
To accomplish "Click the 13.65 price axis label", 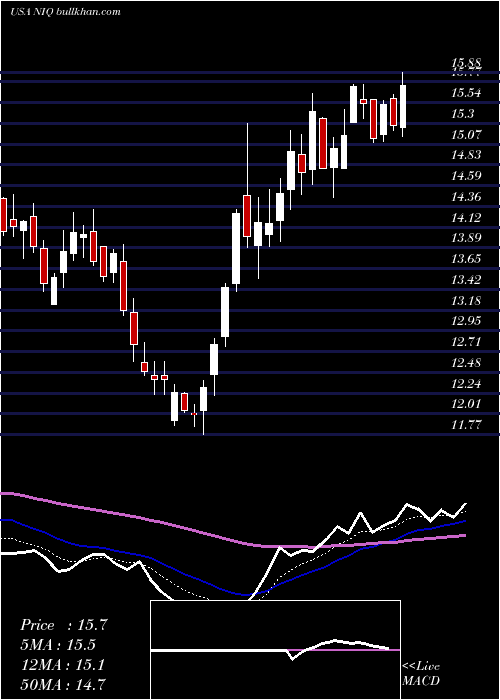I will click(466, 258).
